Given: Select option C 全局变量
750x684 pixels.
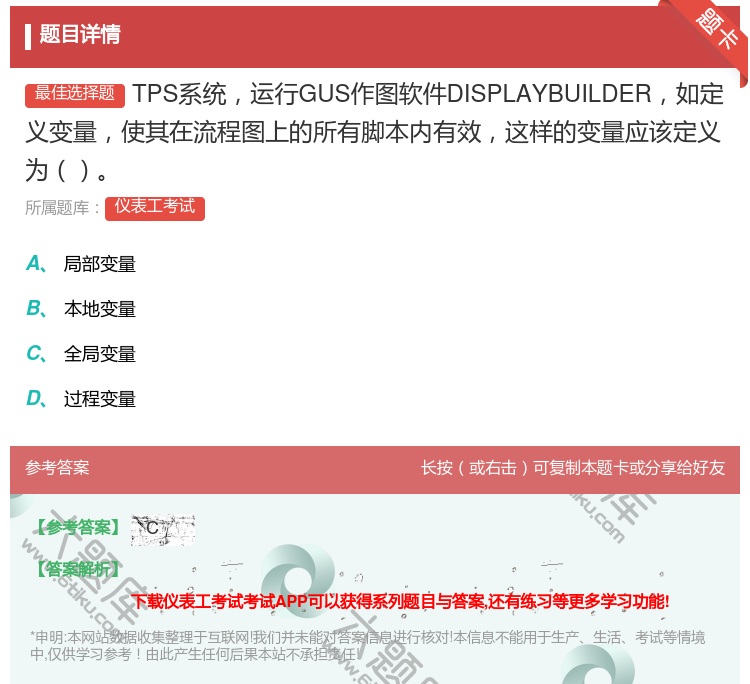Looking at the screenshot, I should tap(81, 354).
